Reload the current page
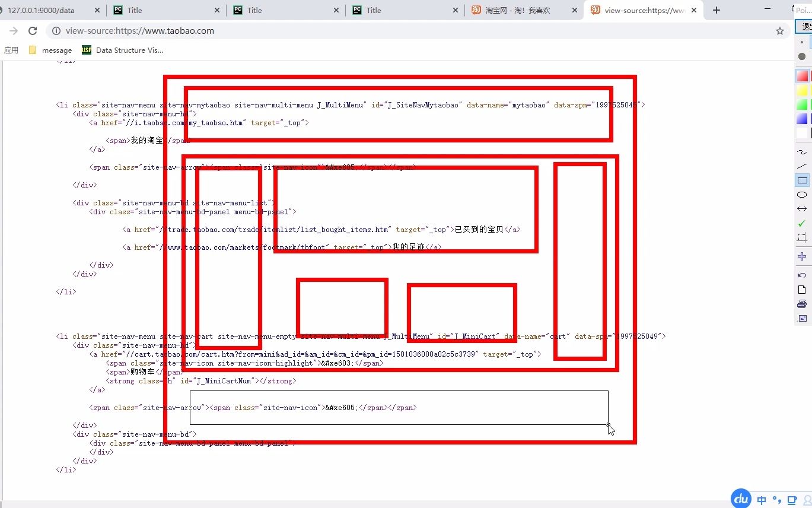The height and width of the screenshot is (508, 812). [x=33, y=31]
